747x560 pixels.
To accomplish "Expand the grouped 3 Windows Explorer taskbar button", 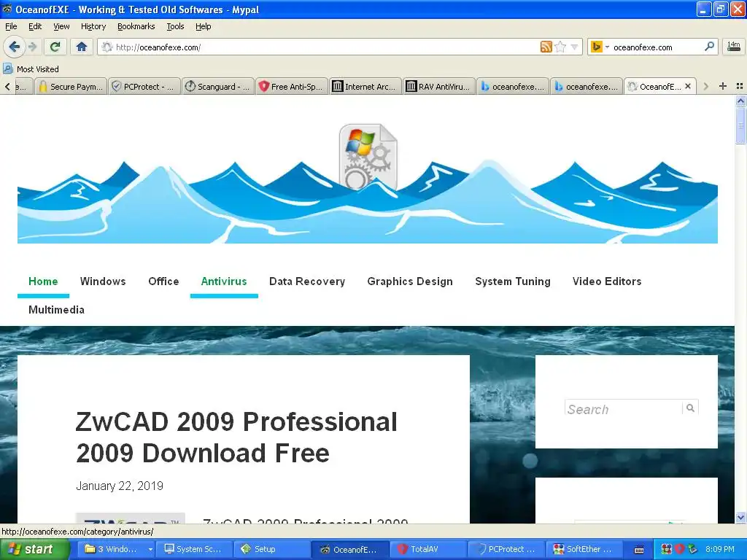I will click(x=150, y=550).
